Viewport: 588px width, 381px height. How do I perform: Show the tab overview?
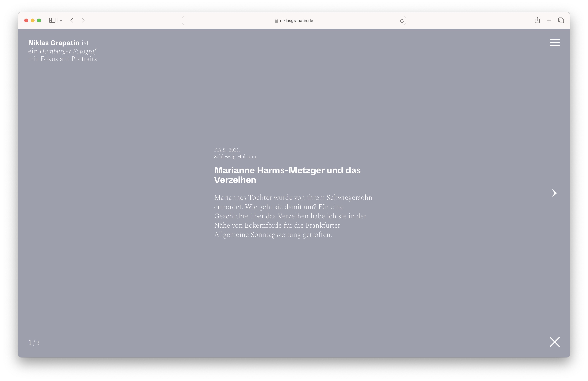point(561,20)
